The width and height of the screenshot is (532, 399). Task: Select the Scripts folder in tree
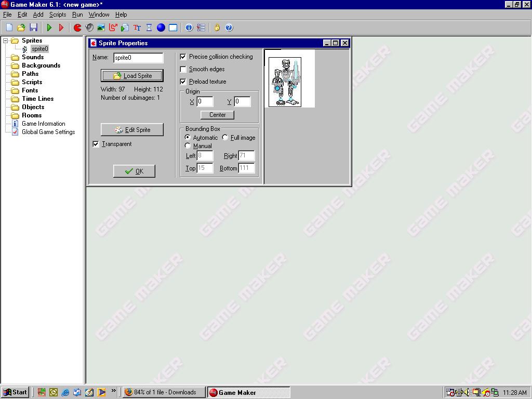(32, 82)
